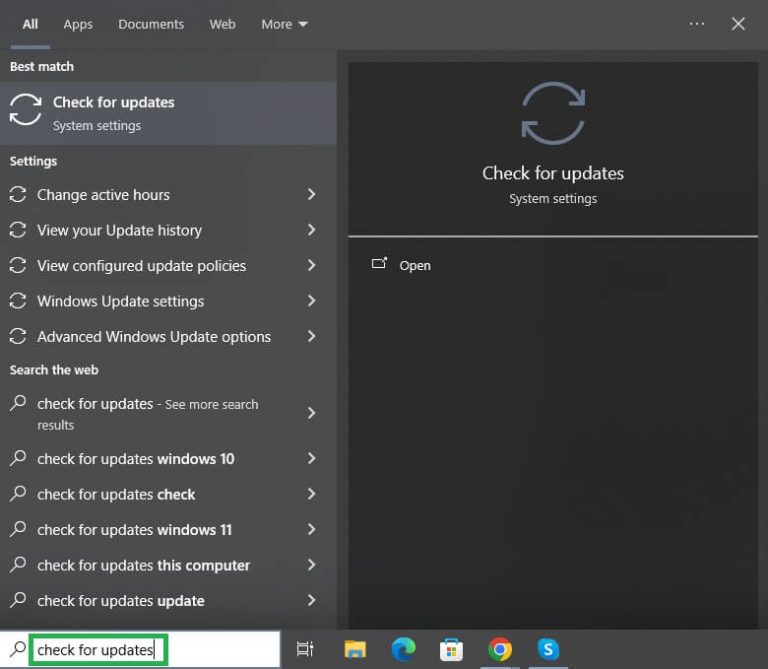Expand arrow beside check for updates windows 11
Screen dimensions: 768x669
pyautogui.click(x=311, y=530)
